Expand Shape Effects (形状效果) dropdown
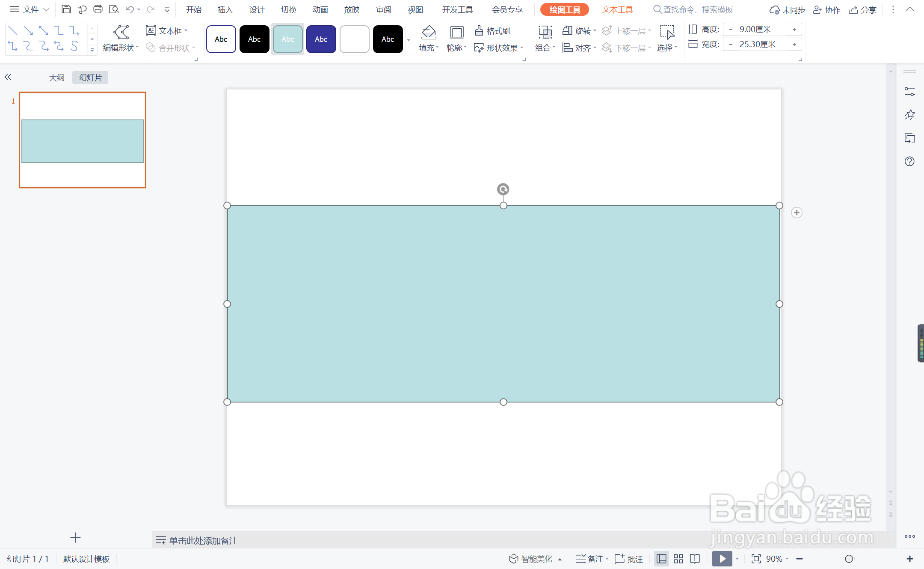924x569 pixels. pyautogui.click(x=522, y=48)
